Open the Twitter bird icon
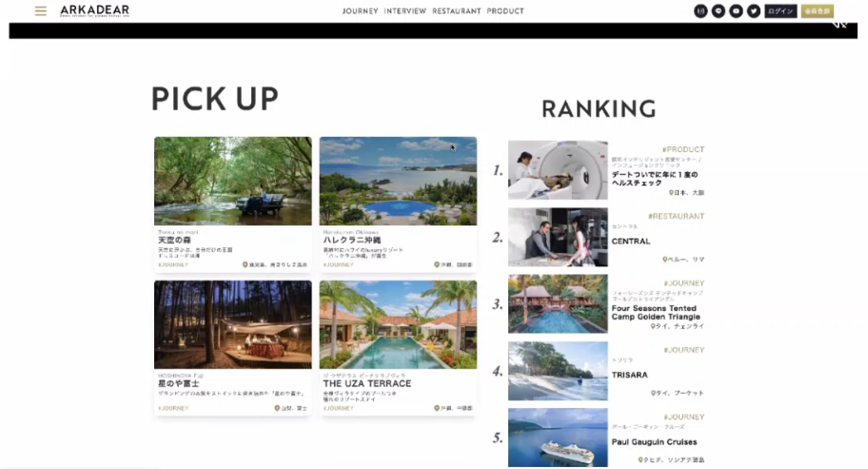Viewport: 868px width, 469px height. [x=754, y=11]
